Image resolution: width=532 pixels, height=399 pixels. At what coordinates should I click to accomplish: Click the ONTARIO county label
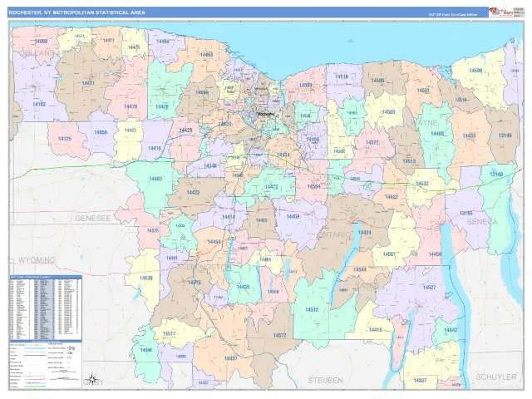pos(335,234)
